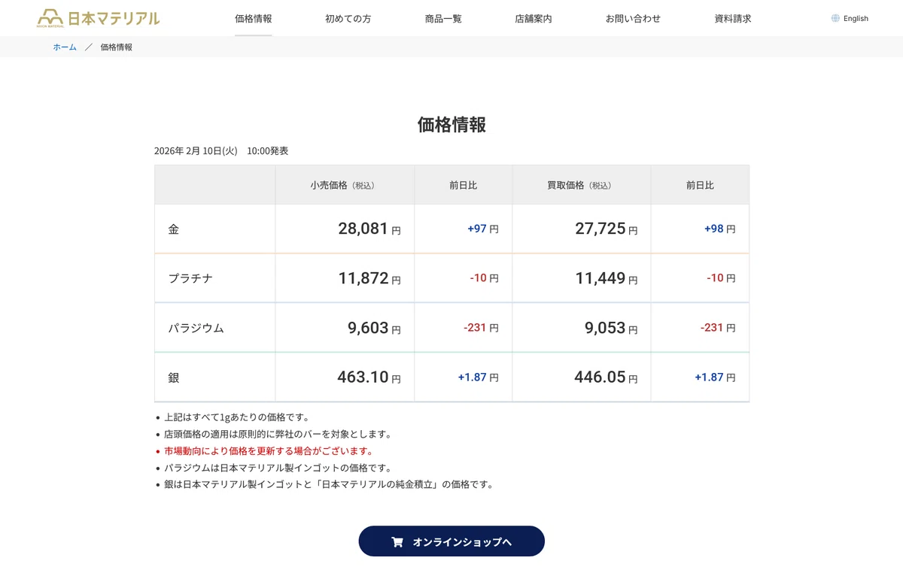Open the 初めての方 menu item
Image resolution: width=903 pixels, height=588 pixels.
[348, 18]
